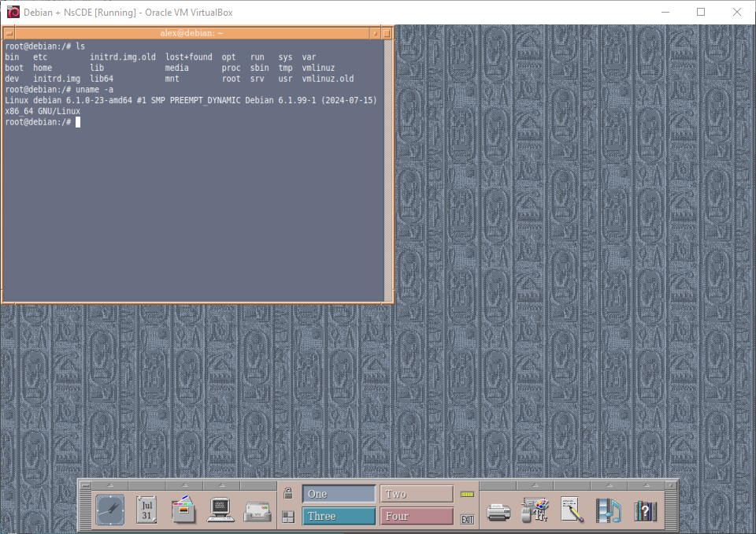Launch the file manager drawer icon
Viewport: 756px width, 534px height.
tap(183, 510)
